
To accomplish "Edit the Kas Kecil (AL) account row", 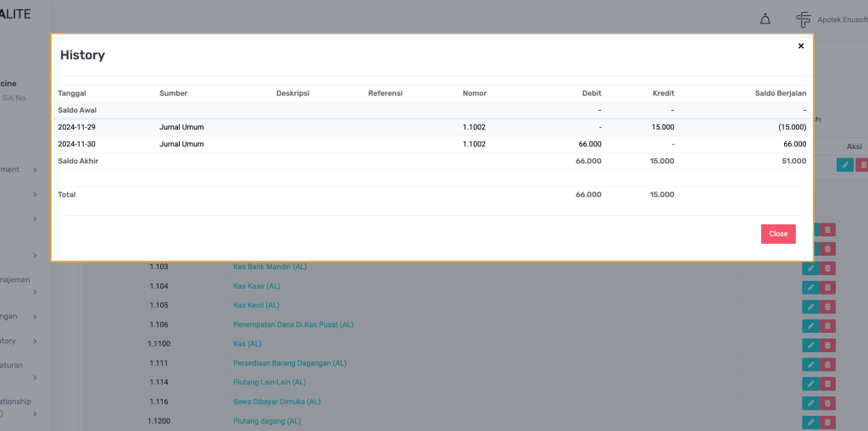I will click(810, 307).
